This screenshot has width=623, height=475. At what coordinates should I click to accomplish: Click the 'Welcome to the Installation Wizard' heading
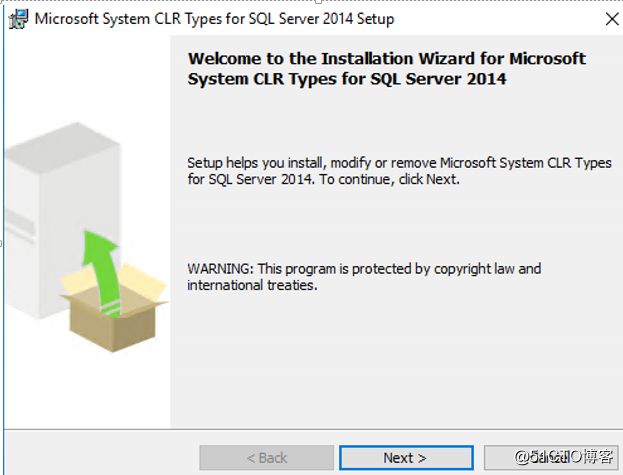[x=387, y=68]
